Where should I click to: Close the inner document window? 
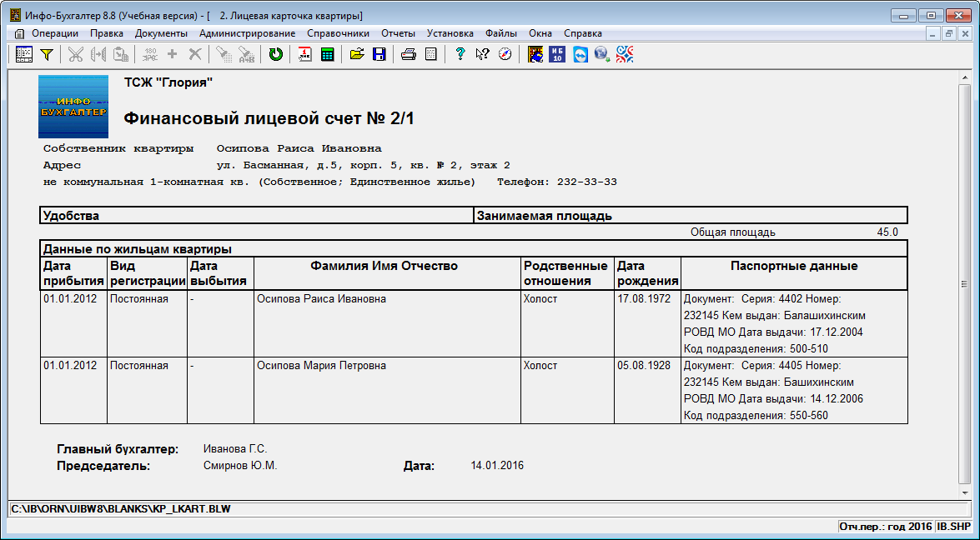click(x=963, y=33)
